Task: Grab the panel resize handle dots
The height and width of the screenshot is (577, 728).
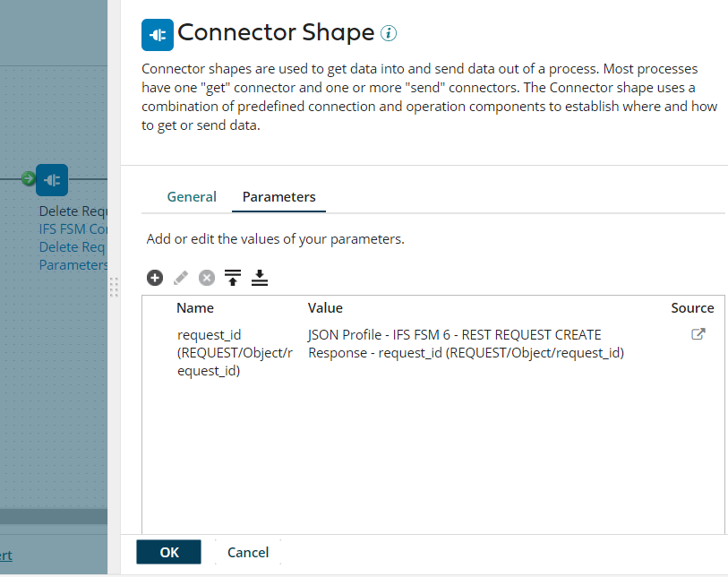Action: [115, 287]
